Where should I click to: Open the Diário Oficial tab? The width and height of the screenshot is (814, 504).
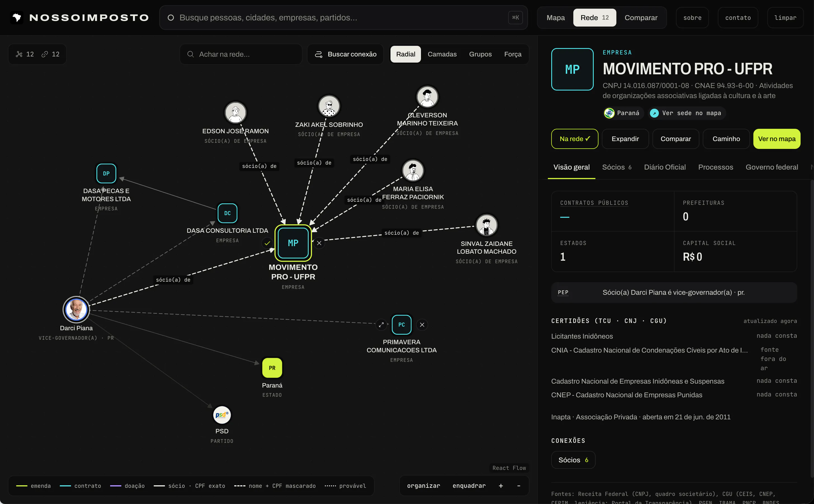coord(665,167)
